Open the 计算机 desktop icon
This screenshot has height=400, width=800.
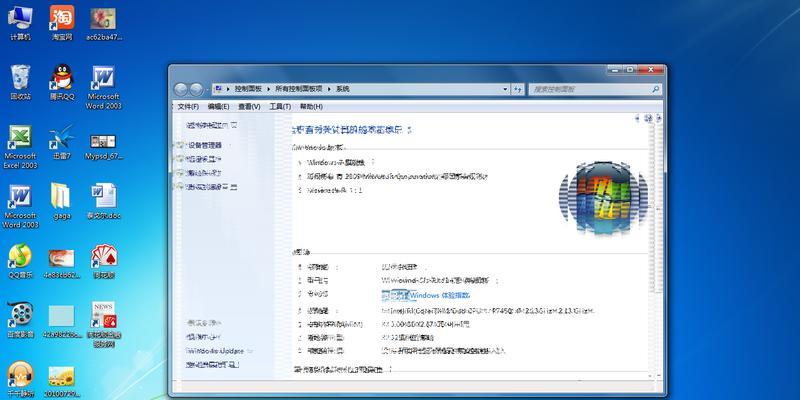tap(20, 23)
